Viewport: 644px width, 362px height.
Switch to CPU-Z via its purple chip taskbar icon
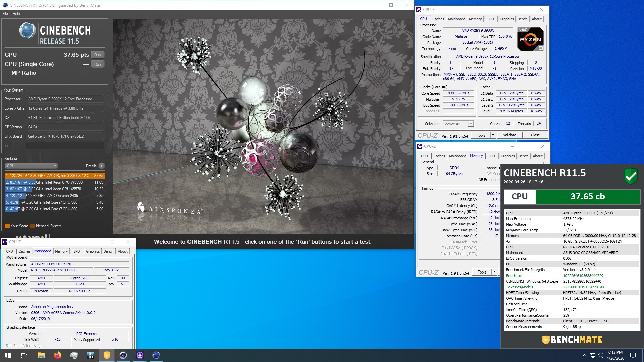click(140, 355)
